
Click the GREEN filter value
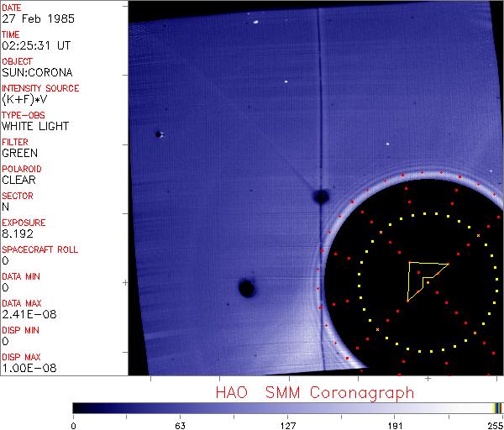(20, 153)
